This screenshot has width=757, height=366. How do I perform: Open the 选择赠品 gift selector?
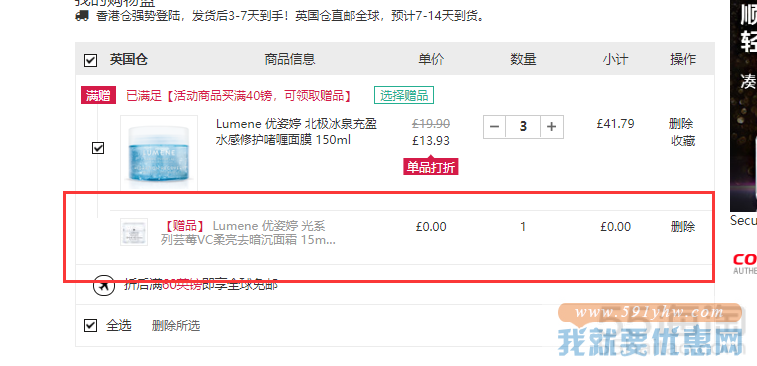[404, 95]
